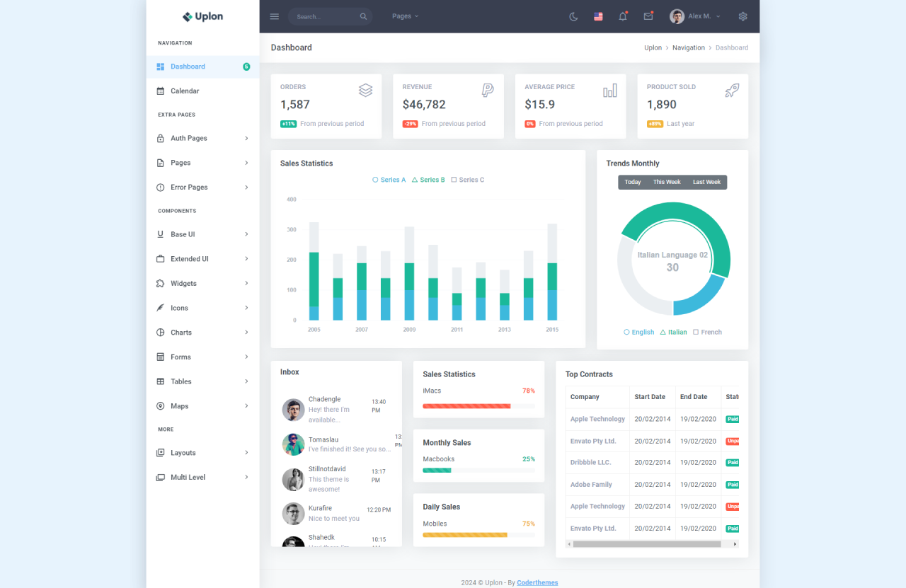Toggle Series C in chart legend
This screenshot has width=906, height=588.
pyautogui.click(x=468, y=180)
